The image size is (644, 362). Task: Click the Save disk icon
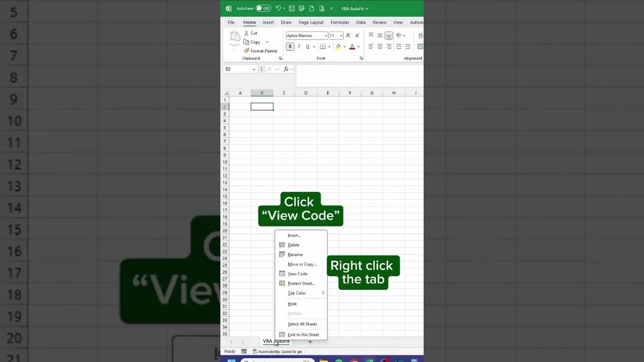tap(292, 9)
